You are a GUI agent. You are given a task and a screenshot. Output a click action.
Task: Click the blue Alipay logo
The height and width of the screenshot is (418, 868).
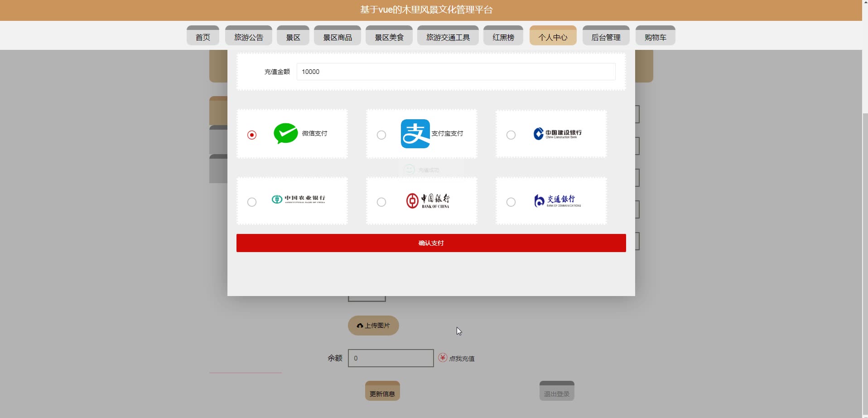click(415, 134)
